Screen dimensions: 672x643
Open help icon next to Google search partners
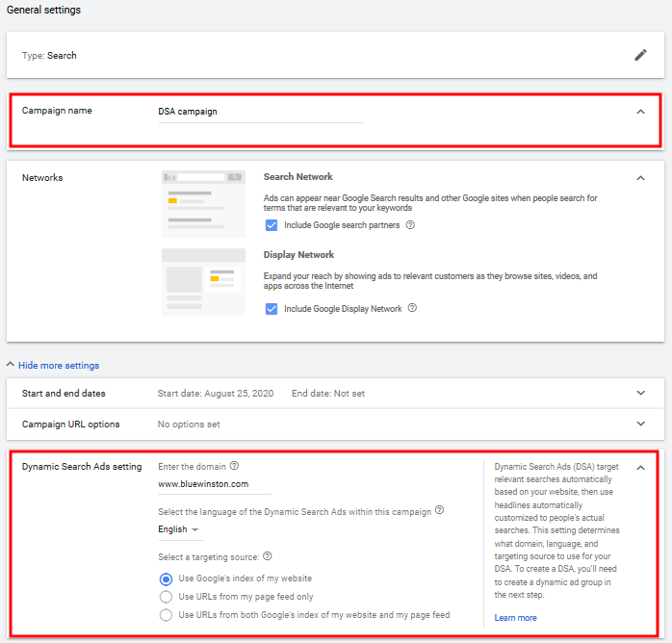(x=410, y=225)
